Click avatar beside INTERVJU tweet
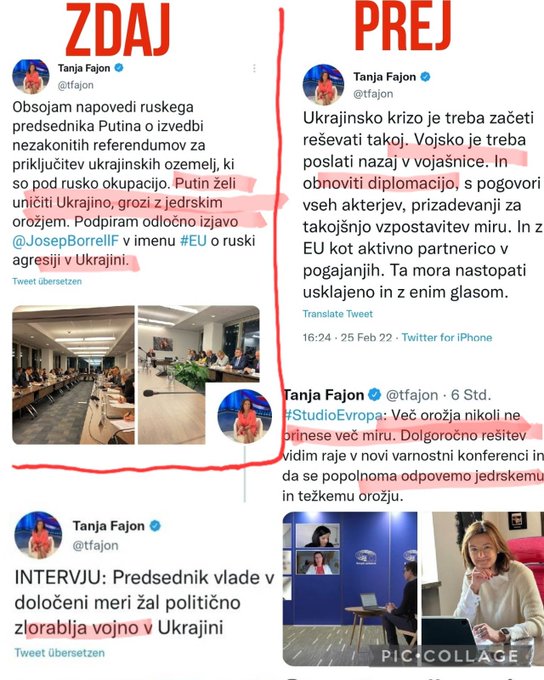Viewport: 544px width, 680px height. [38, 535]
